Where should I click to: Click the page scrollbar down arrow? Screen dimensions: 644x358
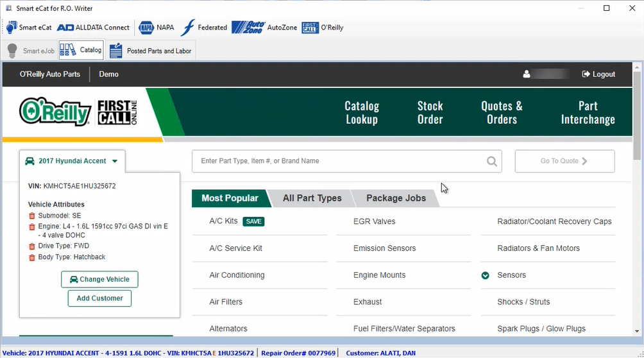tap(636, 331)
